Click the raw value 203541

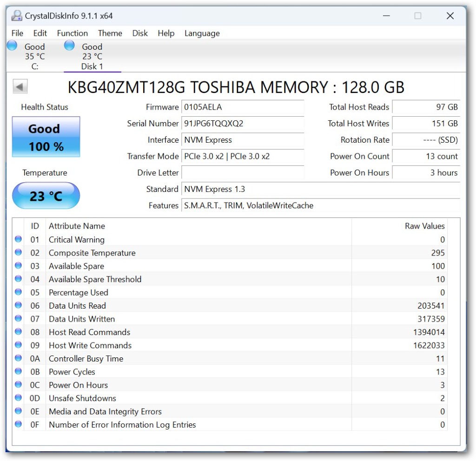click(431, 306)
